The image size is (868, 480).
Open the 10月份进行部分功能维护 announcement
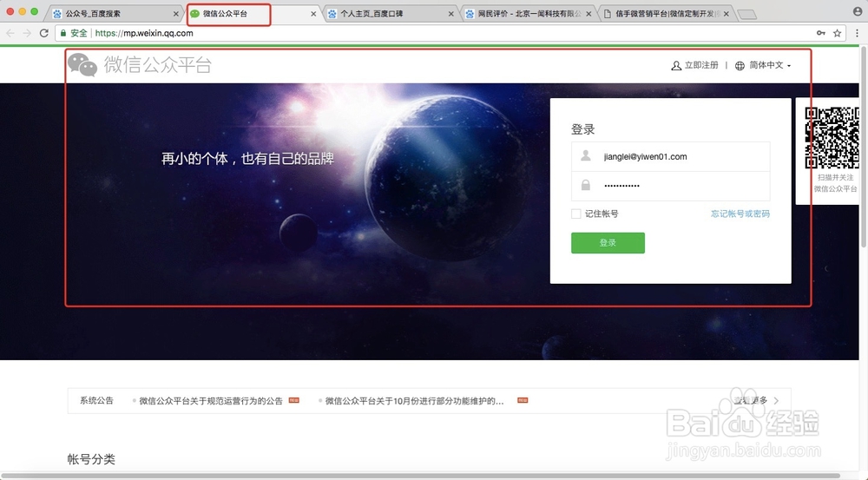[415, 401]
